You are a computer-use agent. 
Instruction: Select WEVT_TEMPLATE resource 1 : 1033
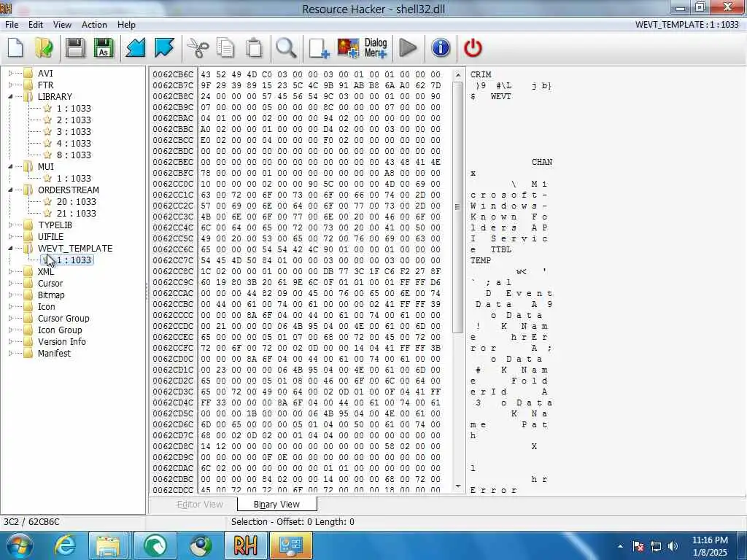74,260
